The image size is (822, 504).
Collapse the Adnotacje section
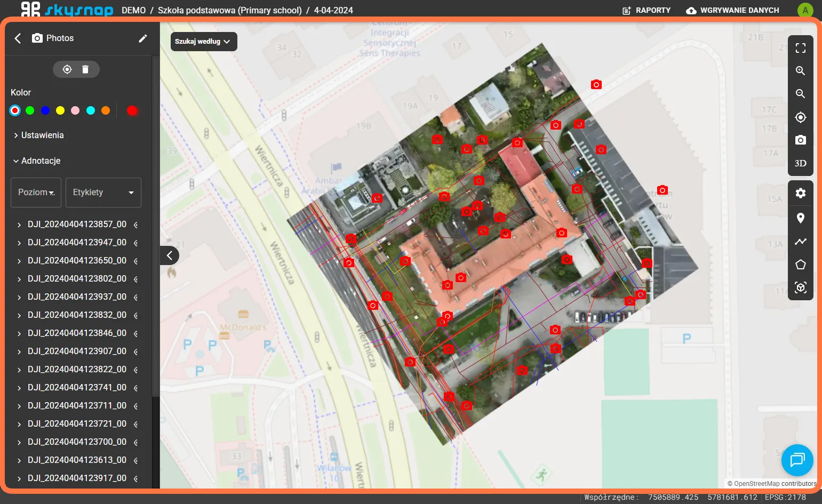click(37, 161)
